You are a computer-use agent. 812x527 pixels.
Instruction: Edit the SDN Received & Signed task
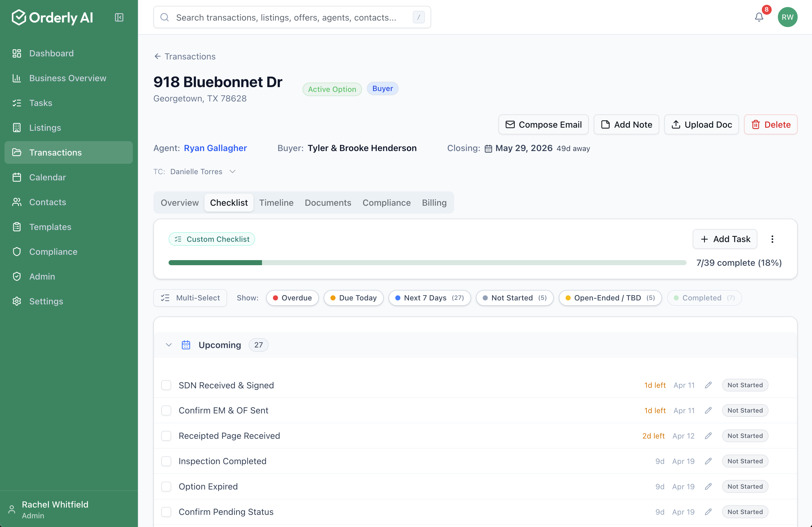click(x=708, y=385)
